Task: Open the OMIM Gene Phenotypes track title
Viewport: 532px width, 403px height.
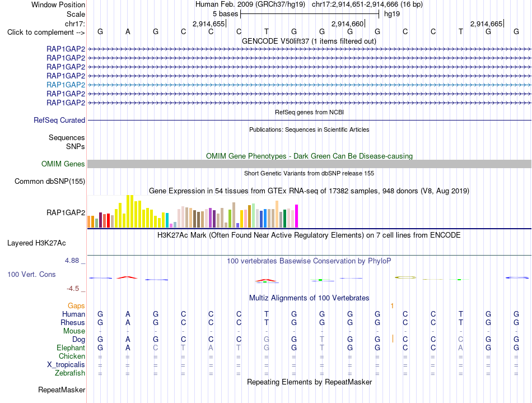Action: tap(309, 156)
